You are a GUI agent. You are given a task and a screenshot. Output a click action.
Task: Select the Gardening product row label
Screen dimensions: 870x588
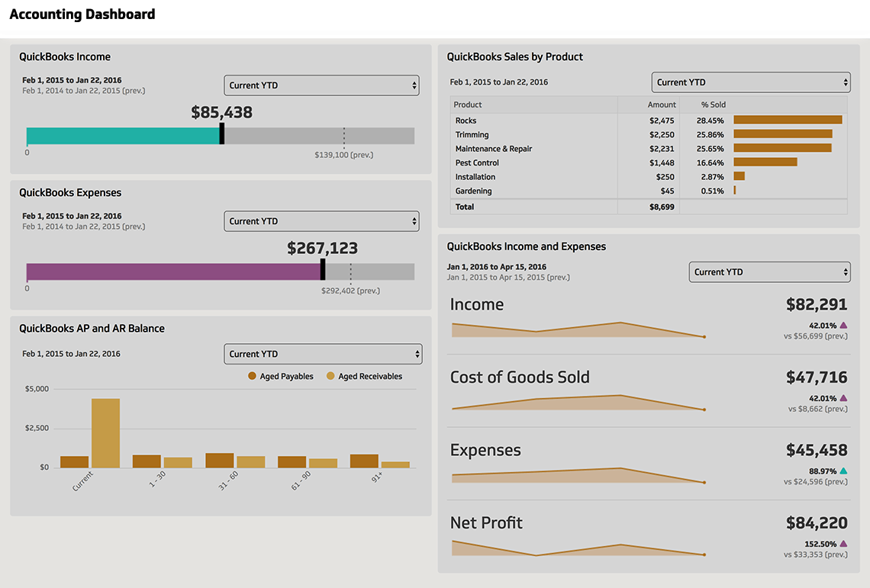tap(473, 191)
